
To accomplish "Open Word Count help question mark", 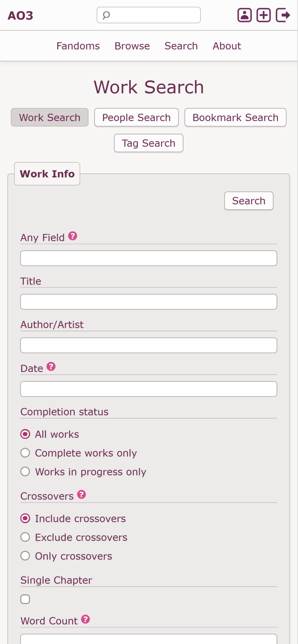I will 85,619.
